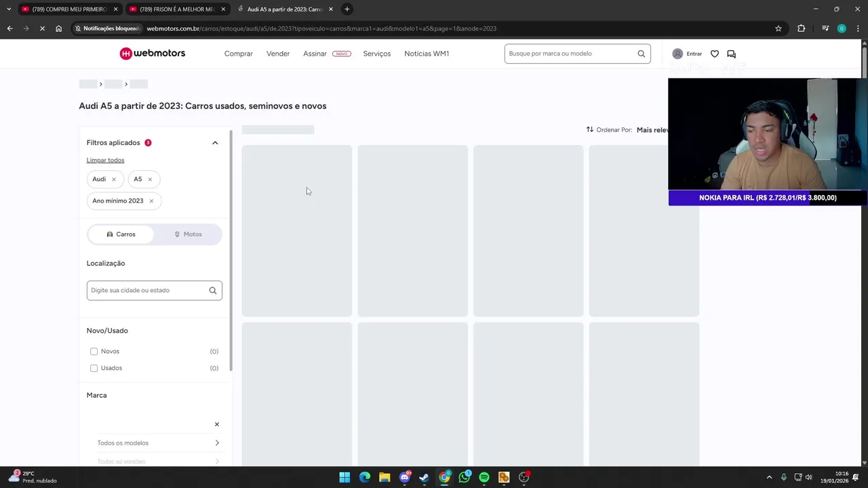Click the Entrar login link

coord(694,54)
